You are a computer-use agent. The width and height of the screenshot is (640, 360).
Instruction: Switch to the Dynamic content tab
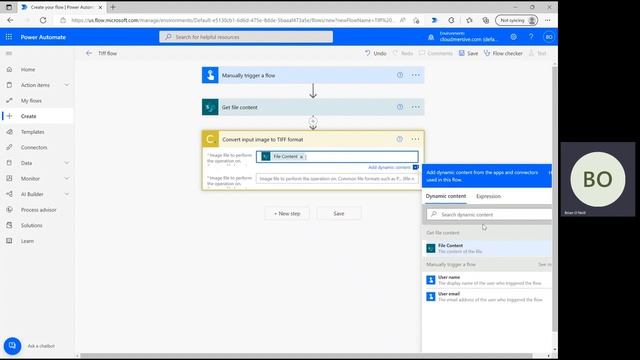[446, 196]
